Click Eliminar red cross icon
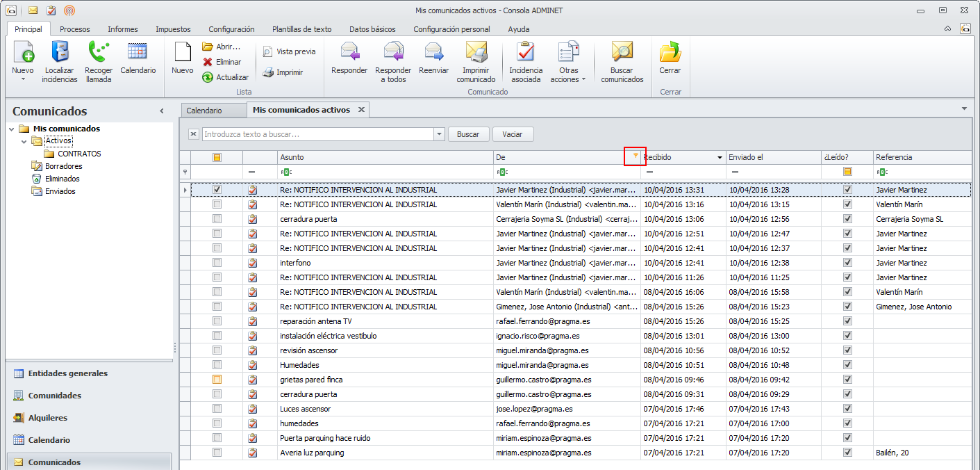Screen dimensions: 980x470 [x=207, y=62]
